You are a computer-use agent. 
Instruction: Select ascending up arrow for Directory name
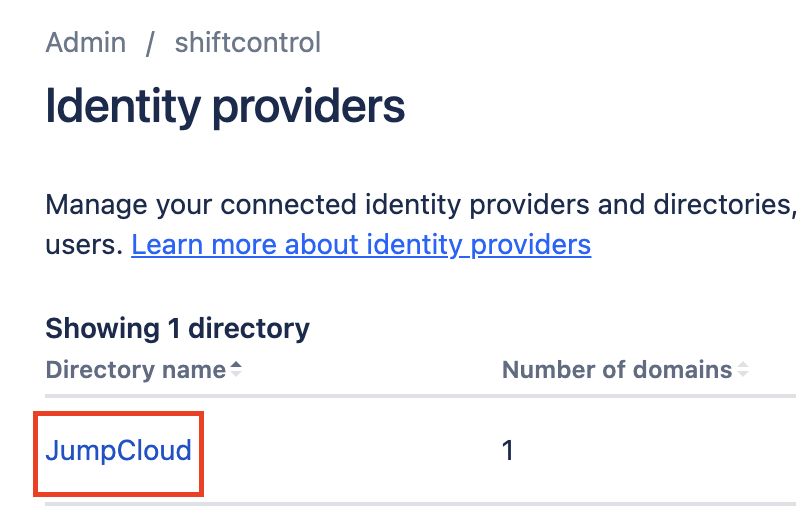[236, 364]
